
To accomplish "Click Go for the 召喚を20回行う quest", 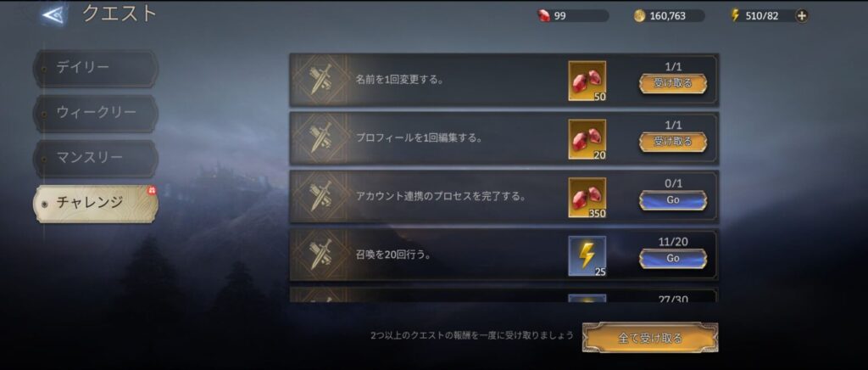I will [672, 259].
